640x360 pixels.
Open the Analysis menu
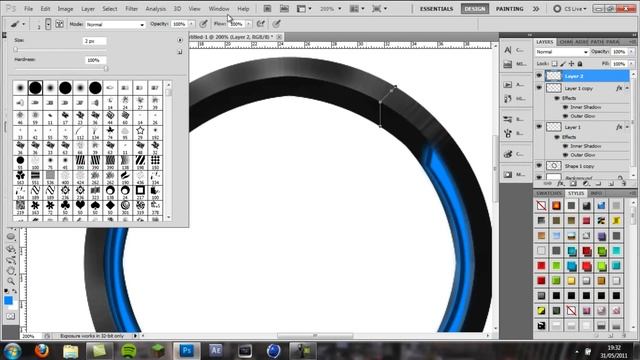click(156, 9)
